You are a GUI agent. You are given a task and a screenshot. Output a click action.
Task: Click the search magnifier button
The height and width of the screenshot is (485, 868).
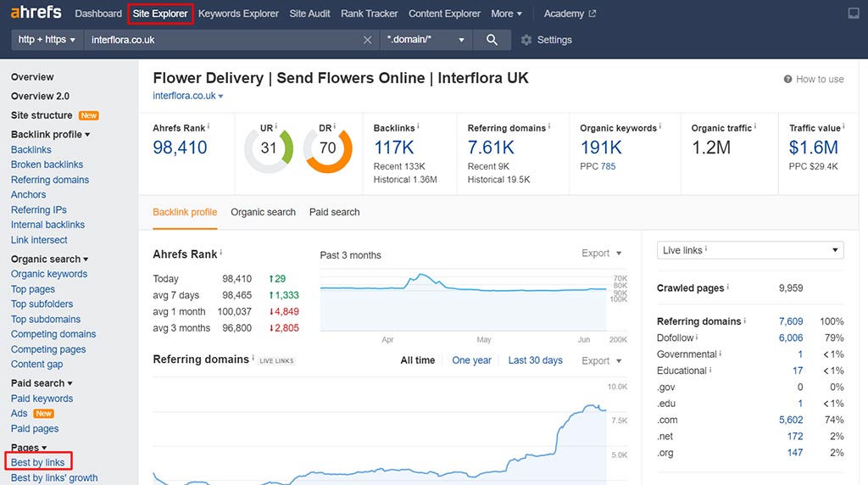click(492, 39)
